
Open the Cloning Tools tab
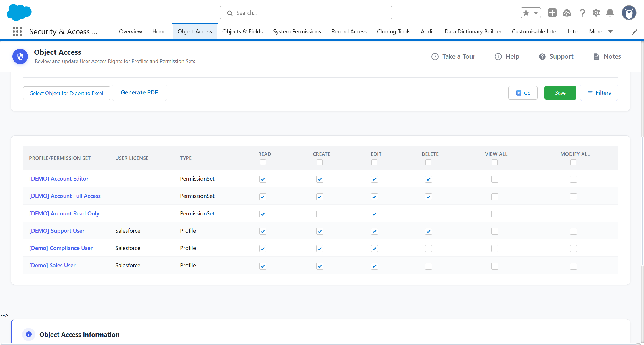click(x=393, y=31)
